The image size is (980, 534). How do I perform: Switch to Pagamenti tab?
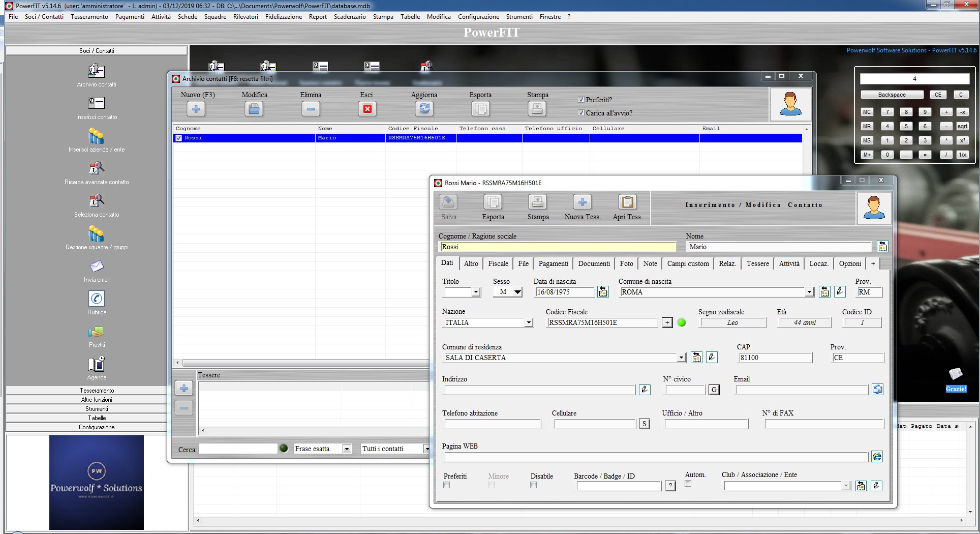coord(554,263)
